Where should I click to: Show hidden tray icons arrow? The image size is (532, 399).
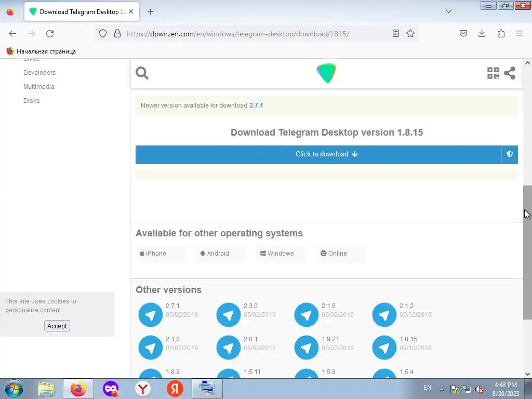click(442, 389)
